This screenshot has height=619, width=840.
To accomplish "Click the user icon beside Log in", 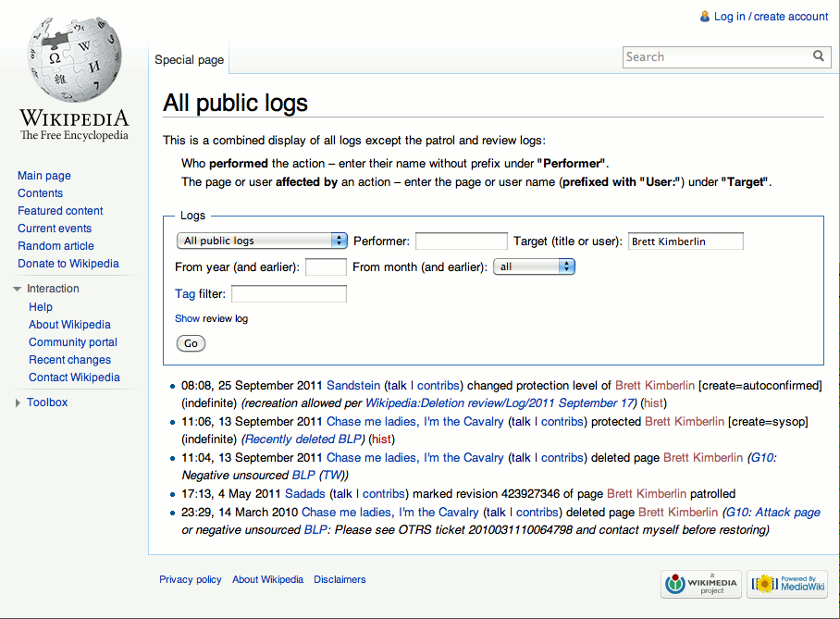I will (x=705, y=17).
